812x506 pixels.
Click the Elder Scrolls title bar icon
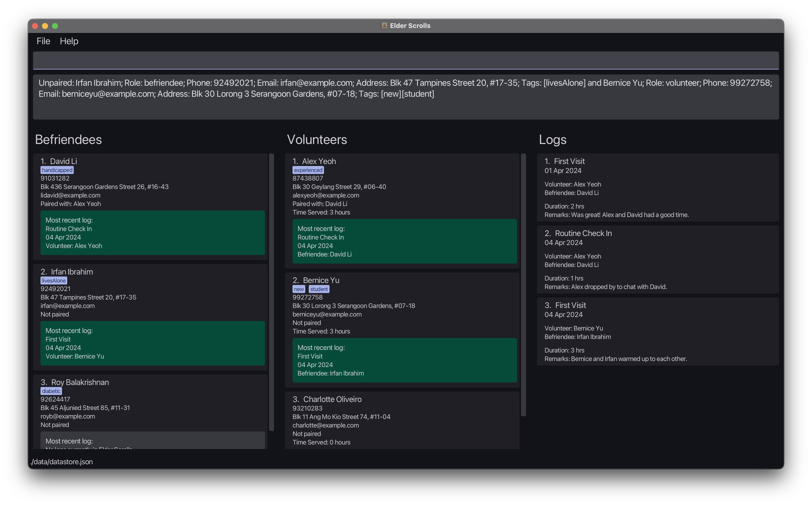pyautogui.click(x=384, y=26)
